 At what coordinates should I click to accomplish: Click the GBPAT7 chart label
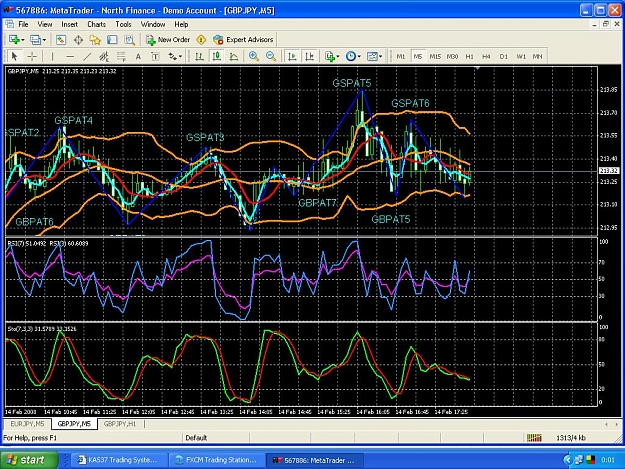point(317,203)
